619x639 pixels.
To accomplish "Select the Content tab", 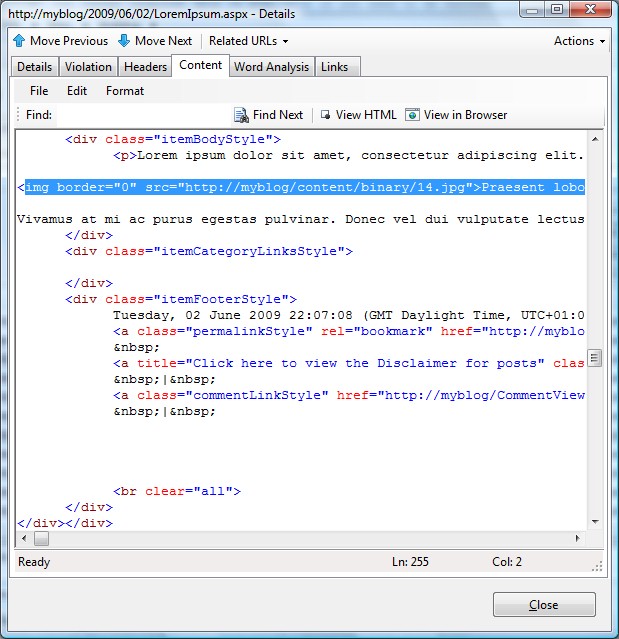I will pyautogui.click(x=200, y=65).
